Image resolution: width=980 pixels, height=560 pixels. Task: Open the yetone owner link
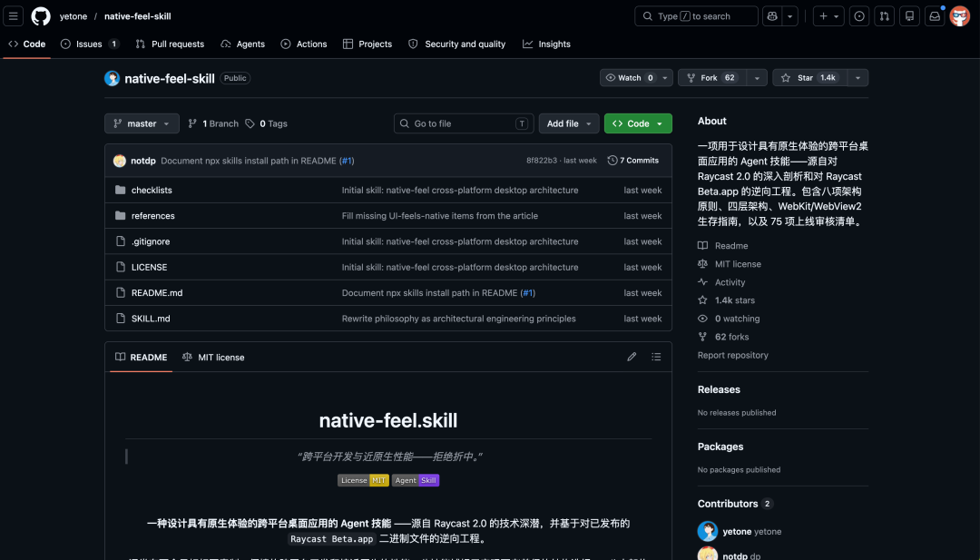(73, 16)
